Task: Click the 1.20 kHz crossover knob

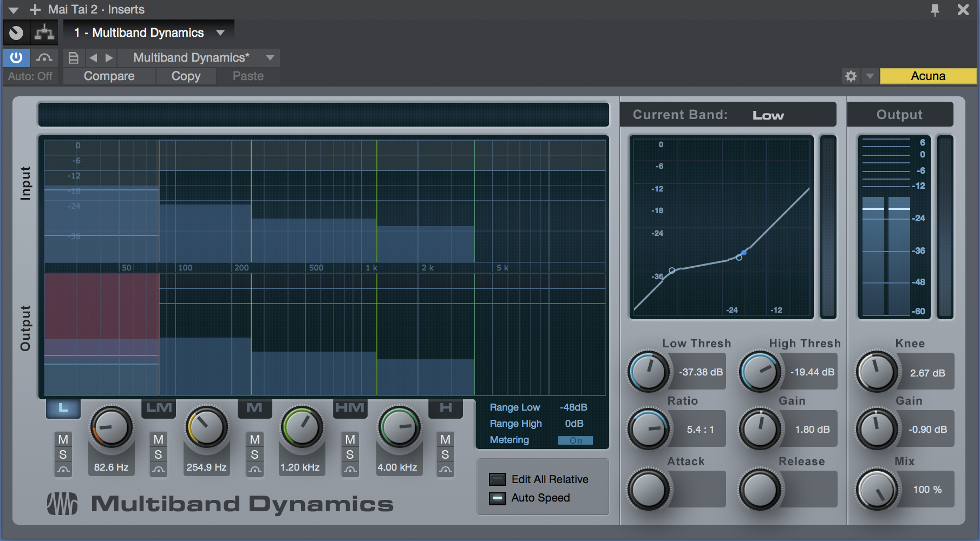Action: pyautogui.click(x=302, y=427)
